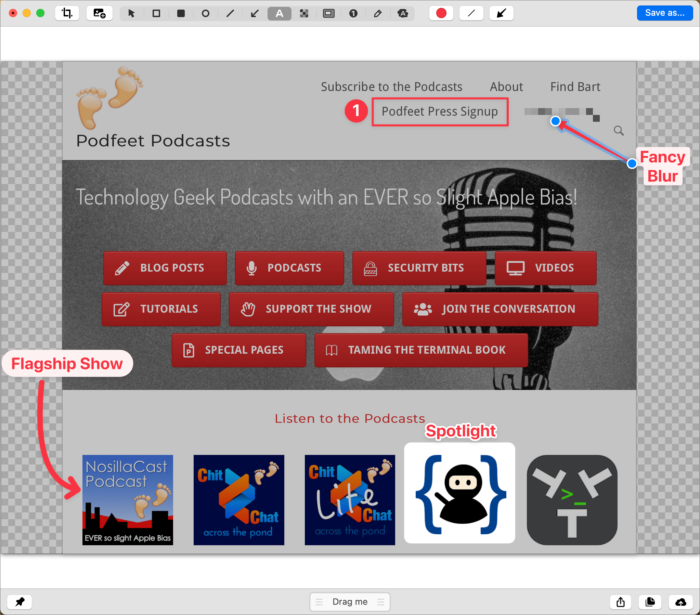
Task: Select the numbered counter tool
Action: click(x=353, y=13)
